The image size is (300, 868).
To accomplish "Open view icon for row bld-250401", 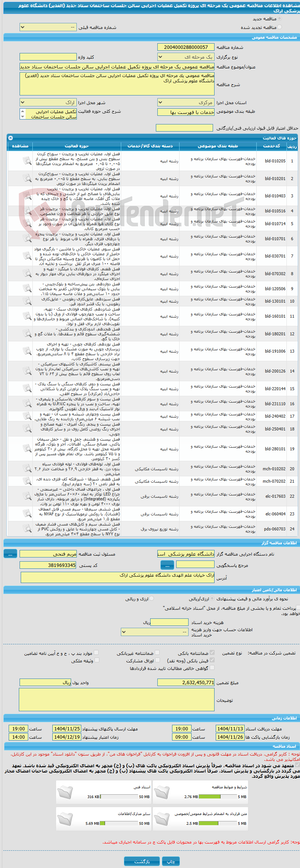I will click(27, 429).
